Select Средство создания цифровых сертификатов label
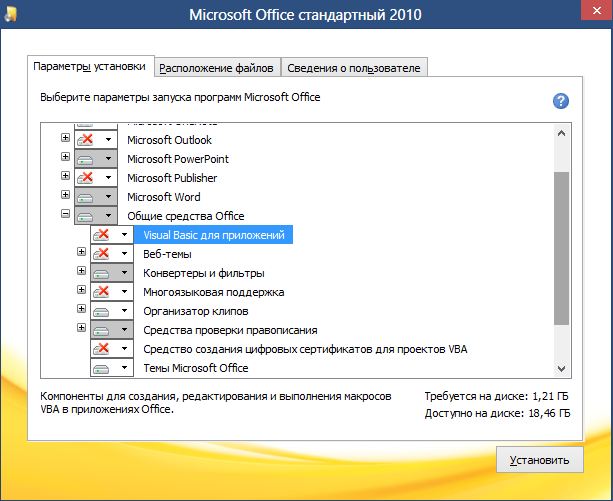Image resolution: width=613 pixels, height=501 pixels. tap(305, 349)
